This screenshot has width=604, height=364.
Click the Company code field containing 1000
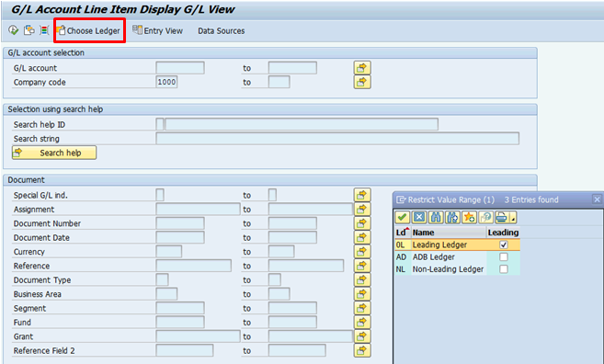(x=166, y=82)
